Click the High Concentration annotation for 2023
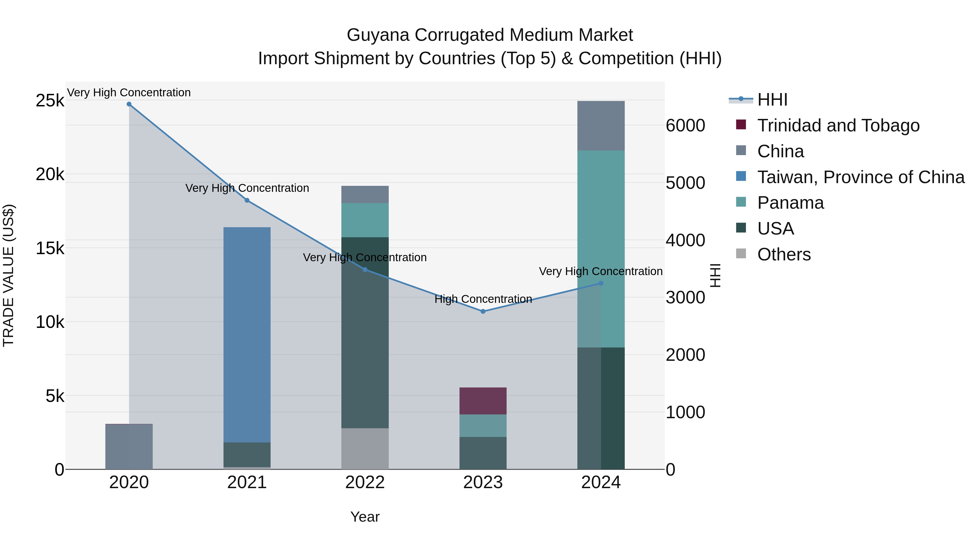This screenshot has height=551, width=980. click(483, 299)
